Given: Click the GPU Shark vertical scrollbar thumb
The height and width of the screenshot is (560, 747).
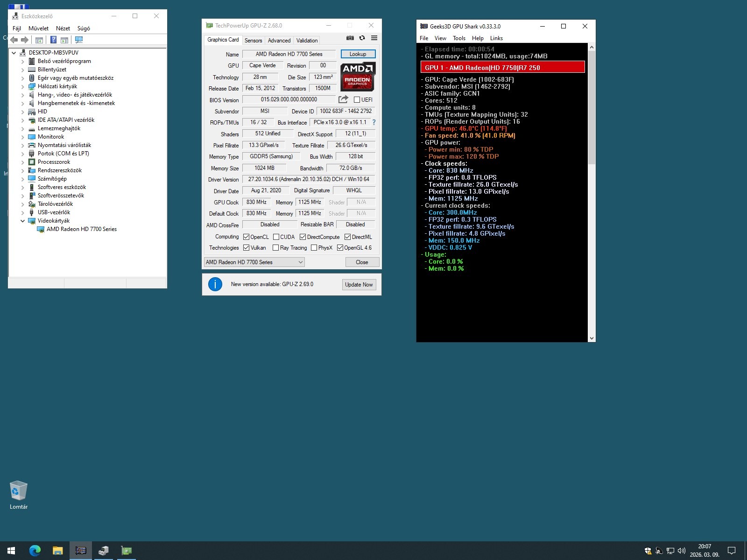Looking at the screenshot, I should 592,107.
